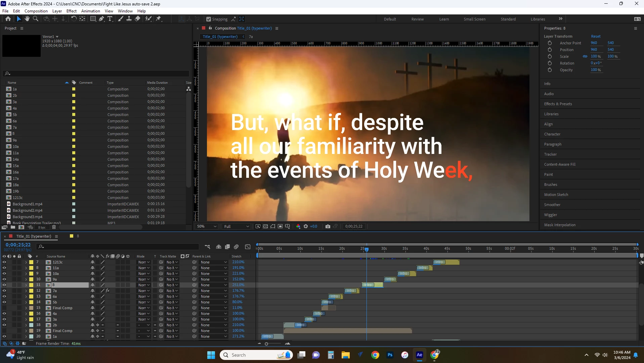Image resolution: width=644 pixels, height=363 pixels.
Task: Open Parent dropdown for layer 11a
Action: coord(214,268)
